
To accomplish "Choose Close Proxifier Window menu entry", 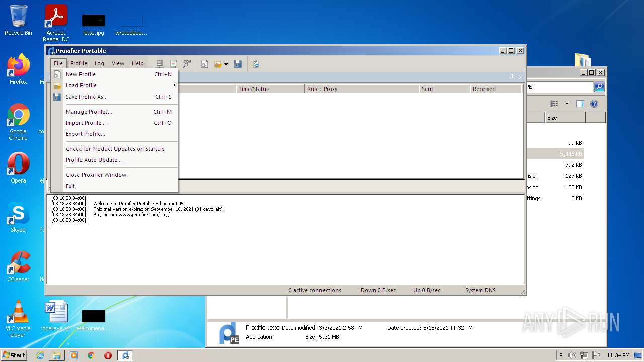I will [x=114, y=175].
